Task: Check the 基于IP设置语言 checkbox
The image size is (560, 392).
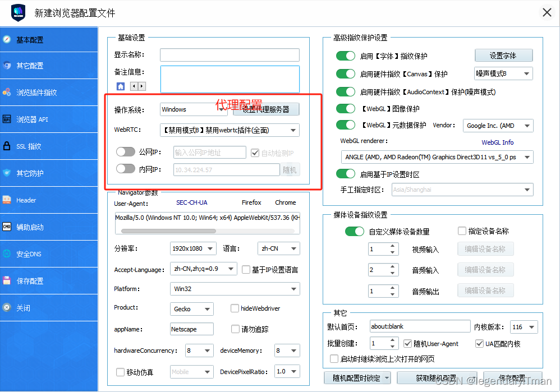Action: coord(246,270)
